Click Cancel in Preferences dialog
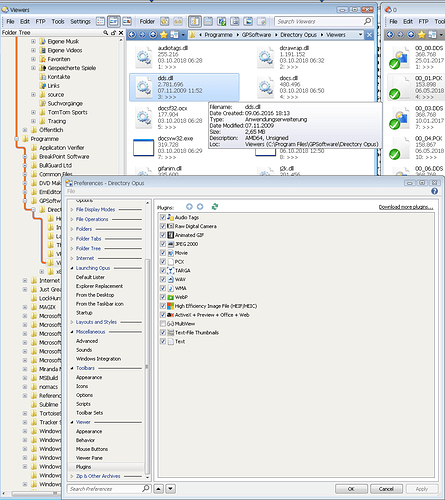 386,489
